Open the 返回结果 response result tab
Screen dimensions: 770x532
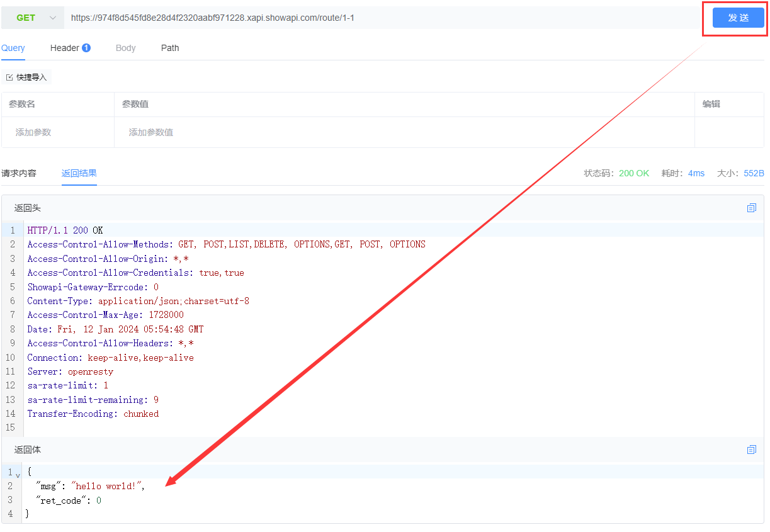pos(79,173)
